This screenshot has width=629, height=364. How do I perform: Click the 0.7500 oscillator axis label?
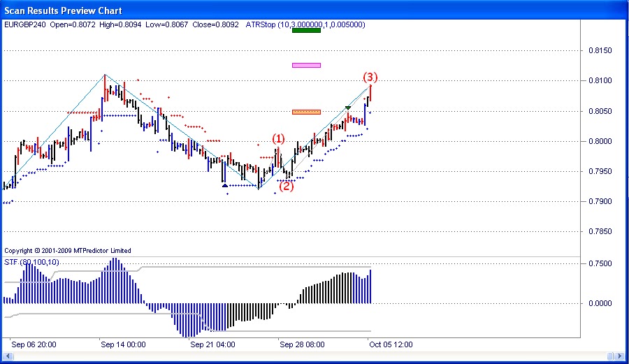click(600, 263)
